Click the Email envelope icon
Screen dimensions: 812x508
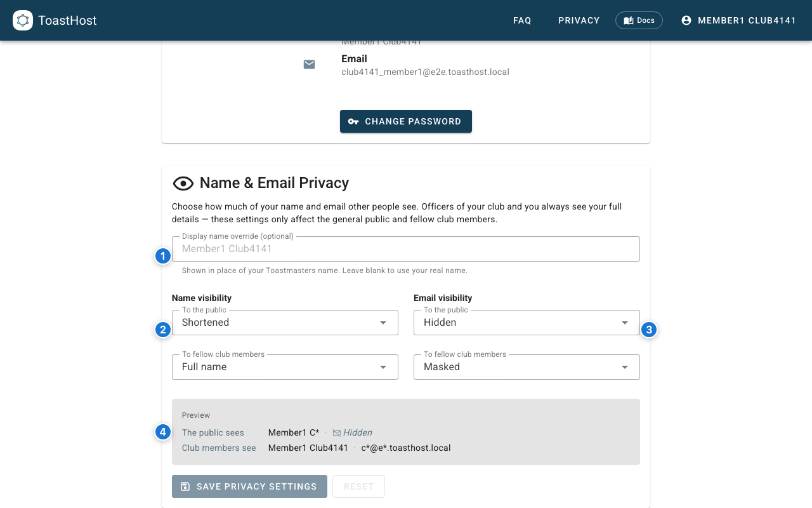(310, 64)
